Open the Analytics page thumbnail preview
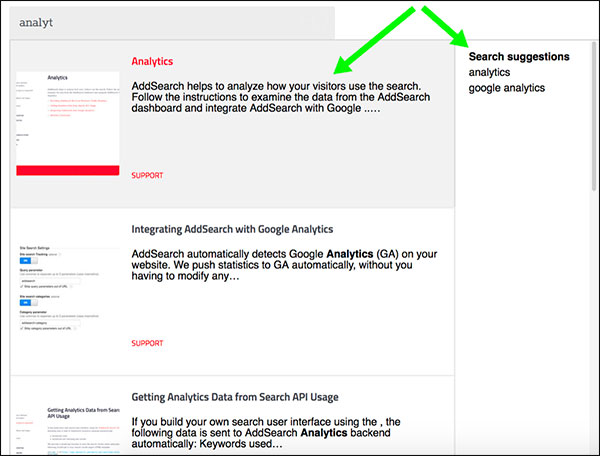The width and height of the screenshot is (600, 456). [x=68, y=124]
